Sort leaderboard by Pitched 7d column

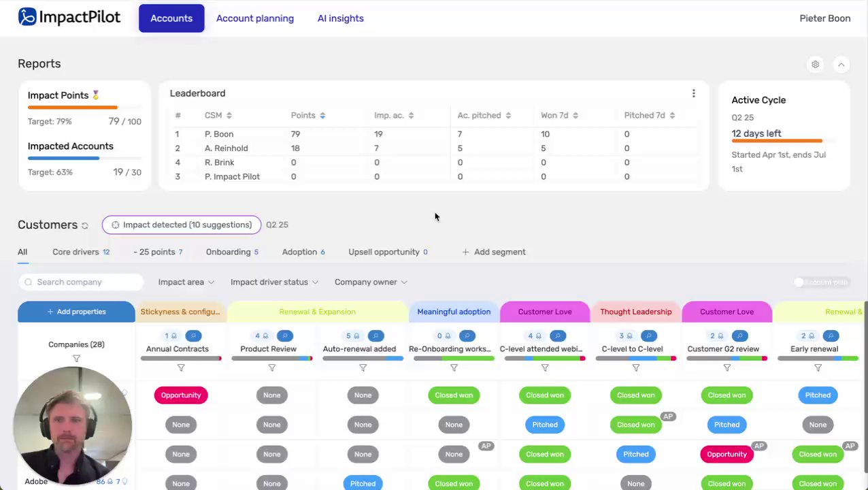(x=672, y=116)
